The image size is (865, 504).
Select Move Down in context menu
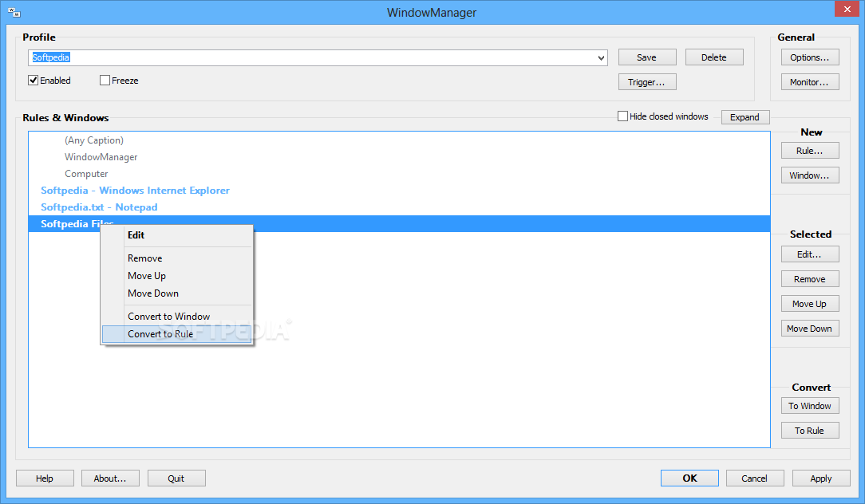pyautogui.click(x=176, y=293)
